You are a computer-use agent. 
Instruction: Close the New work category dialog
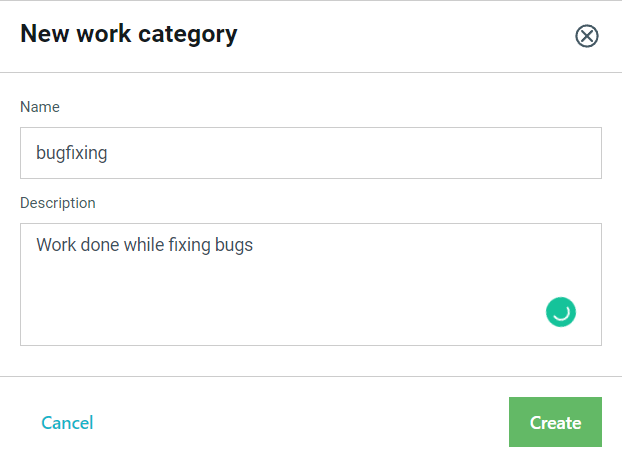point(587,36)
